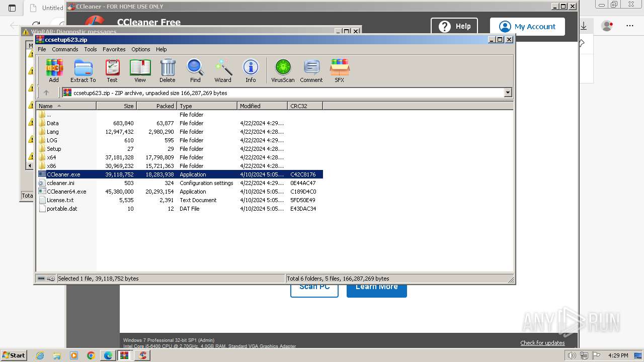Sort by the Type column header
The width and height of the screenshot is (644, 362).
click(207, 106)
